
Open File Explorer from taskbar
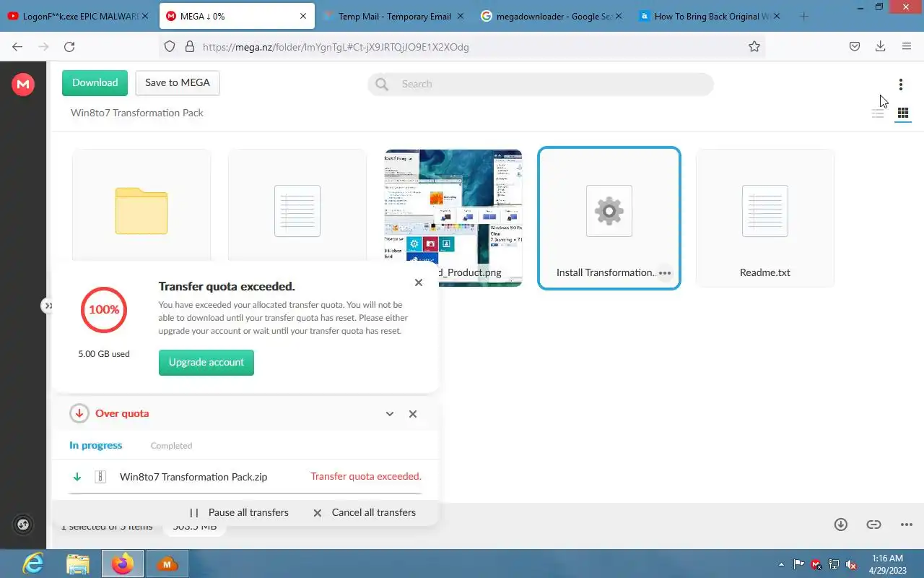(x=78, y=564)
